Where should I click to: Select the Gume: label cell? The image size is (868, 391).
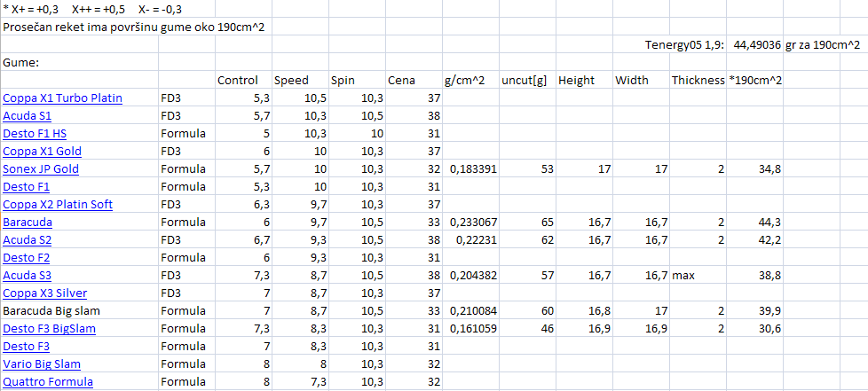click(x=80, y=63)
